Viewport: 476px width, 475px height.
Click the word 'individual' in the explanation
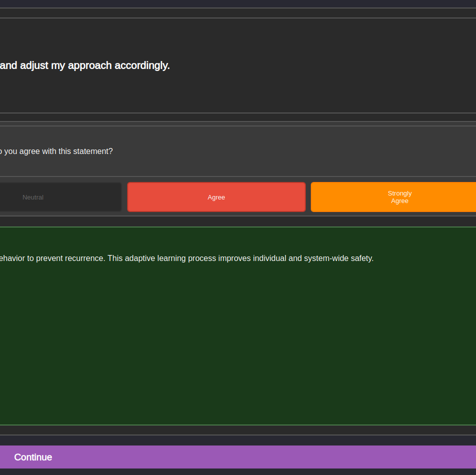(x=268, y=258)
